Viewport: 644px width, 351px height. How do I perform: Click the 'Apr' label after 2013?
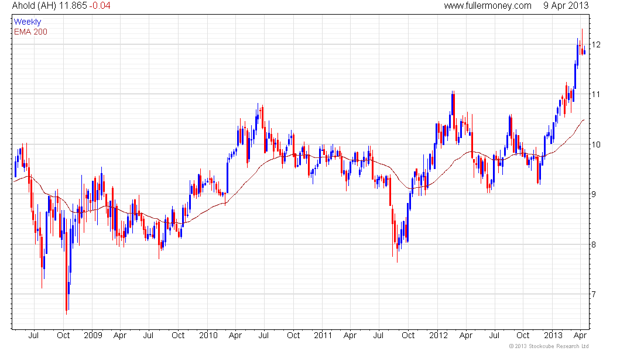tap(580, 335)
